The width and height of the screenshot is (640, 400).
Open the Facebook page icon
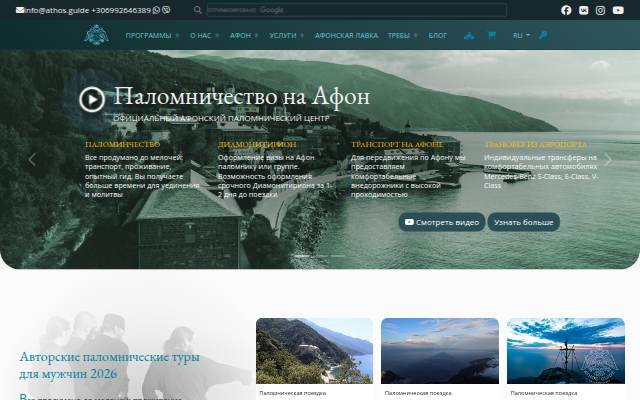[566, 10]
